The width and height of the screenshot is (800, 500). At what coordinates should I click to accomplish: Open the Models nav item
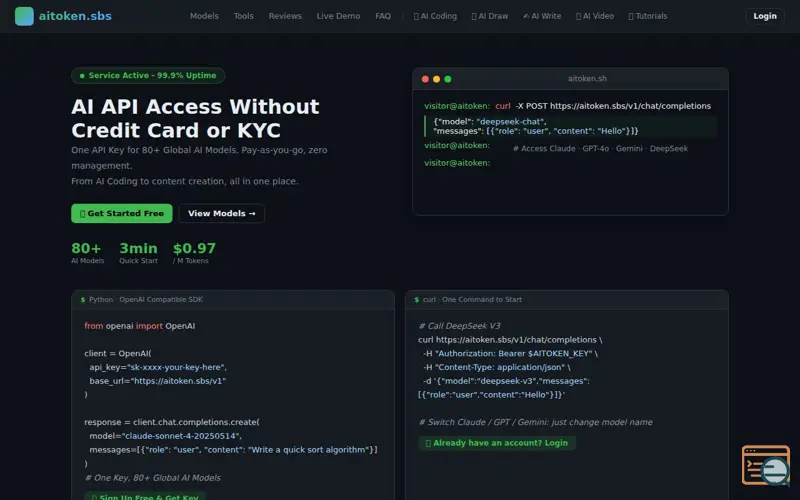(204, 16)
